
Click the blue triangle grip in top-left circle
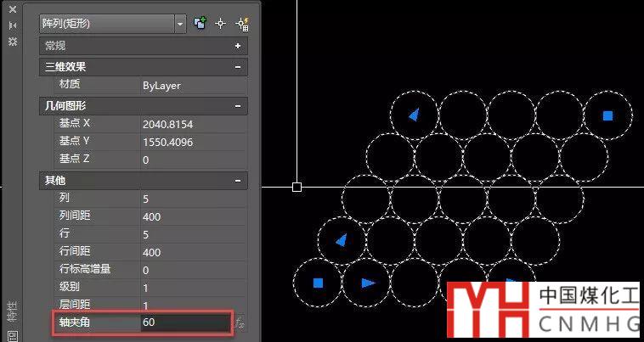pos(413,115)
